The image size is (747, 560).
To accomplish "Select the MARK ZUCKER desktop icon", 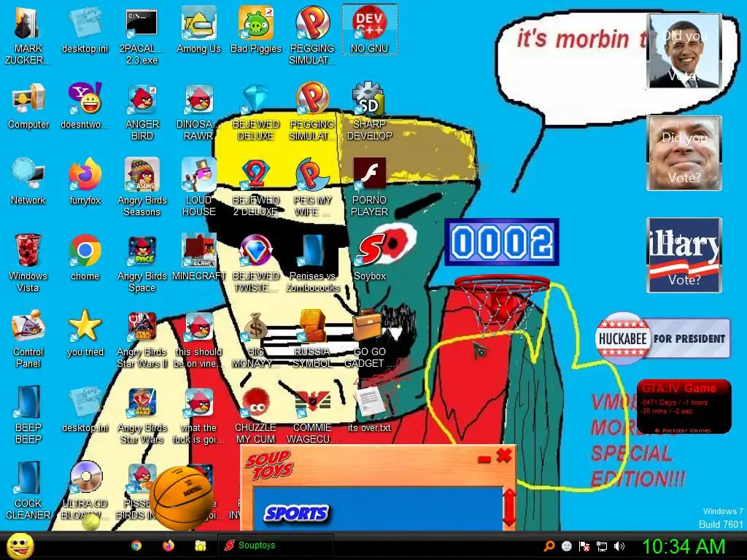I will point(28,36).
